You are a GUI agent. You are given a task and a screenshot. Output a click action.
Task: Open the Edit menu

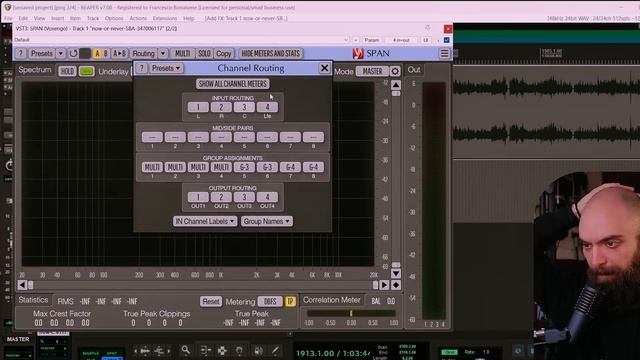click(x=23, y=18)
